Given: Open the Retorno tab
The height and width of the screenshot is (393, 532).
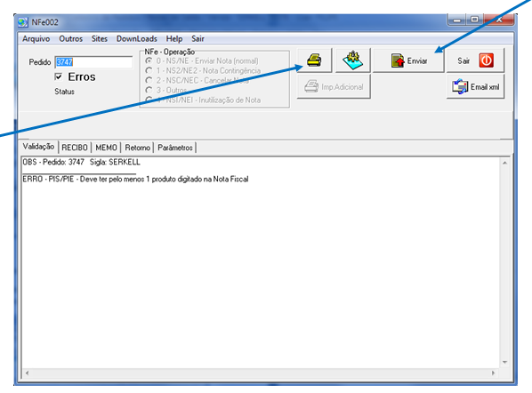Looking at the screenshot, I should 137,148.
